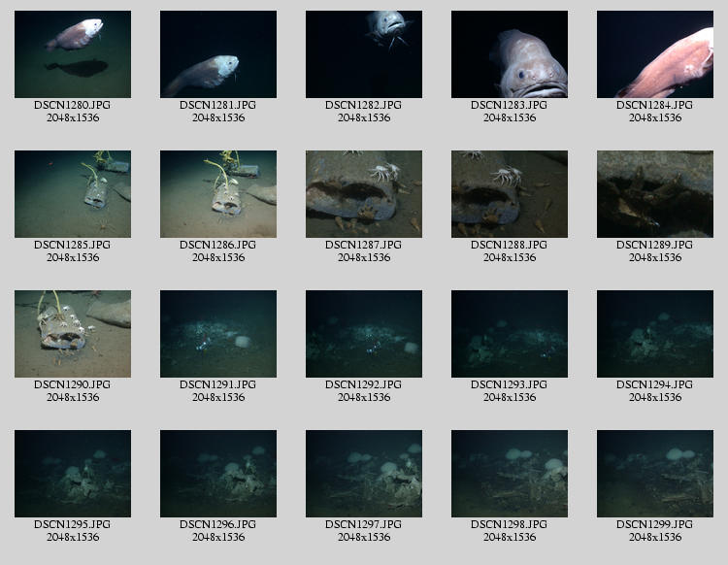Select the DSCN1281.JPG thumbnail
Image resolution: width=728 pixels, height=565 pixels.
click(218, 54)
